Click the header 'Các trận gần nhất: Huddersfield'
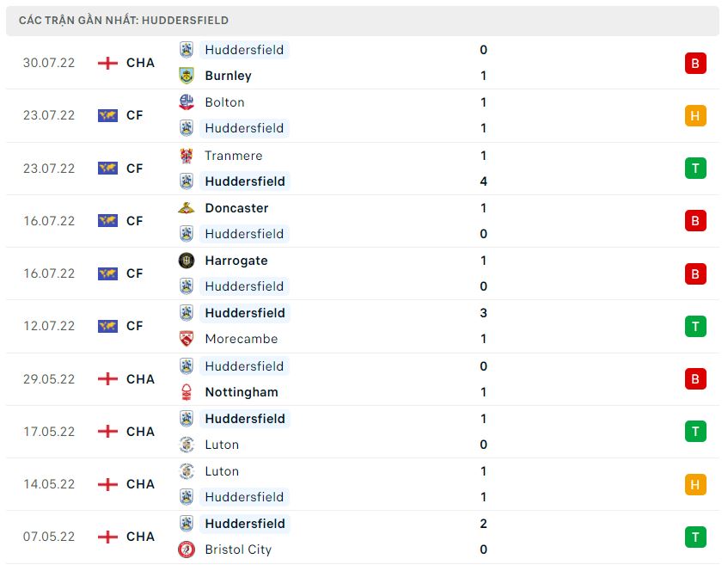The height and width of the screenshot is (571, 728). point(124,20)
